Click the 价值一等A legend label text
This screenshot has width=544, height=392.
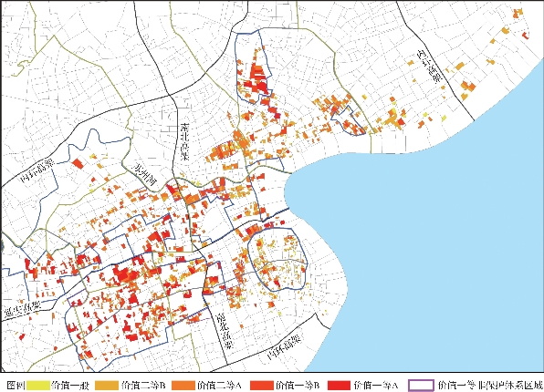pyautogui.click(x=376, y=385)
